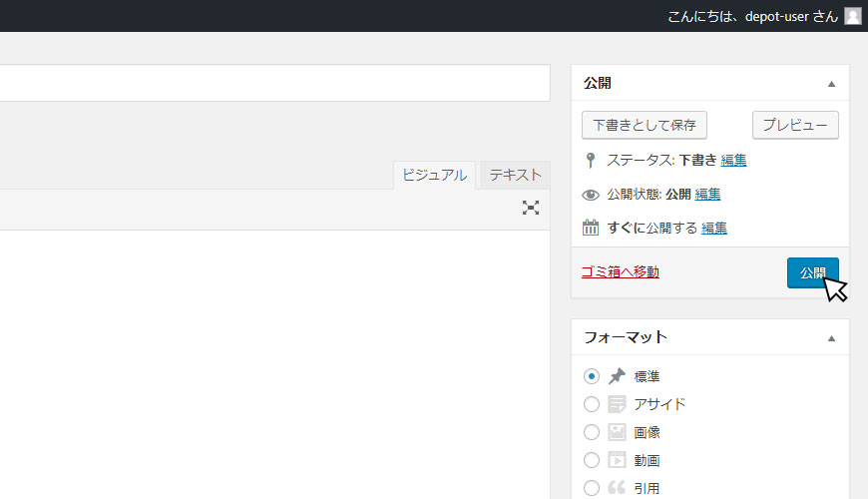The width and height of the screenshot is (868, 499).
Task: Click the aside format icon
Action: point(617,404)
